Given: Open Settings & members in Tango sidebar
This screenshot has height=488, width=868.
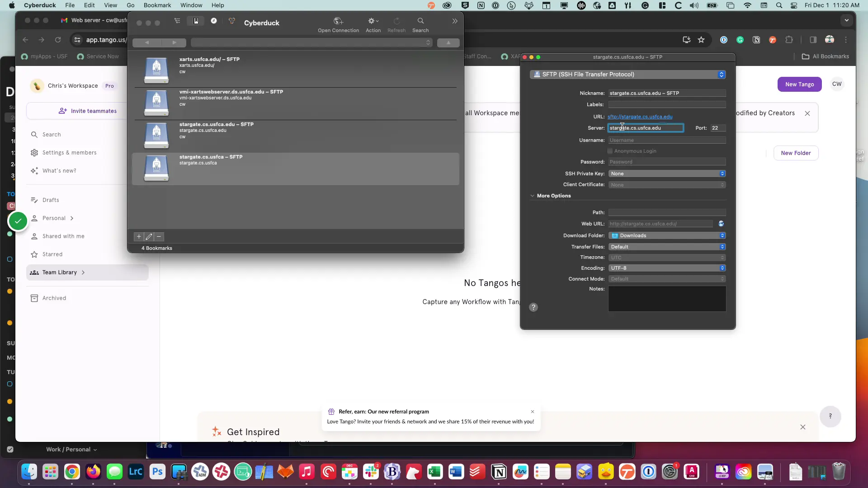Looking at the screenshot, I should (69, 153).
